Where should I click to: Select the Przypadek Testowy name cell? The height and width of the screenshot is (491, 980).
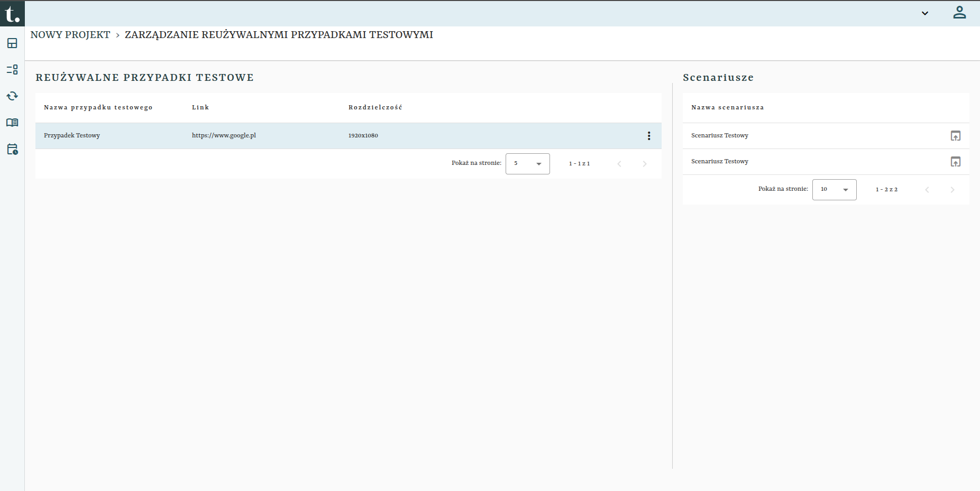(x=72, y=136)
